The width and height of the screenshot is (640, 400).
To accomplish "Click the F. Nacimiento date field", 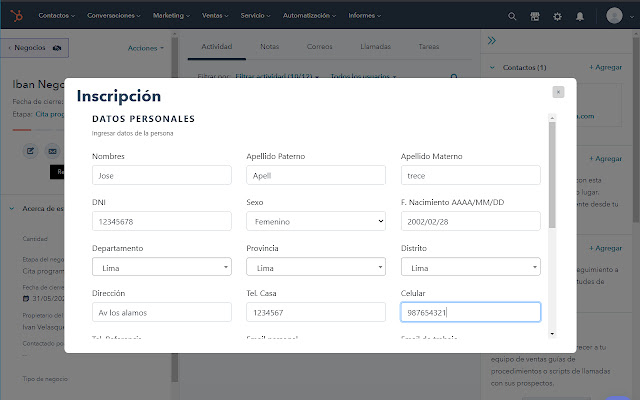I will [x=471, y=221].
